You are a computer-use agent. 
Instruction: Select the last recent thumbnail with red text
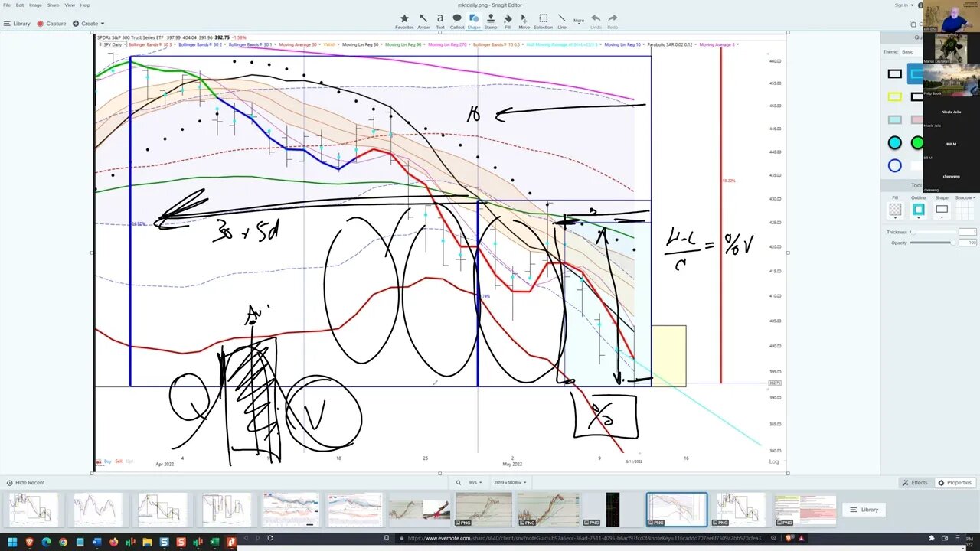pos(805,510)
